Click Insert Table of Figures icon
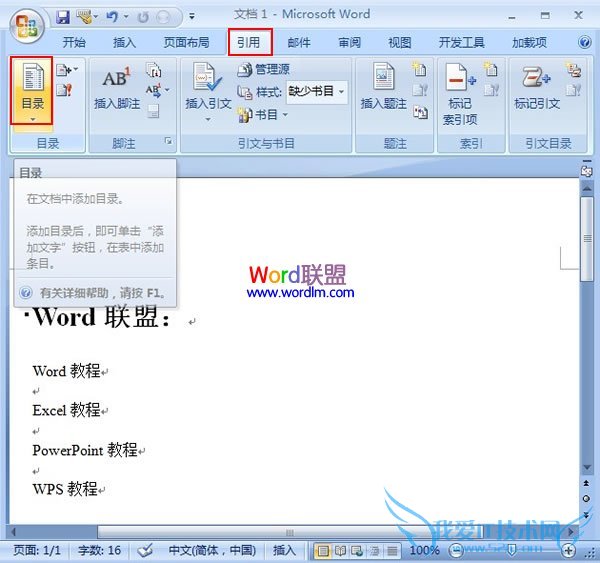The width and height of the screenshot is (600, 563). point(420,70)
